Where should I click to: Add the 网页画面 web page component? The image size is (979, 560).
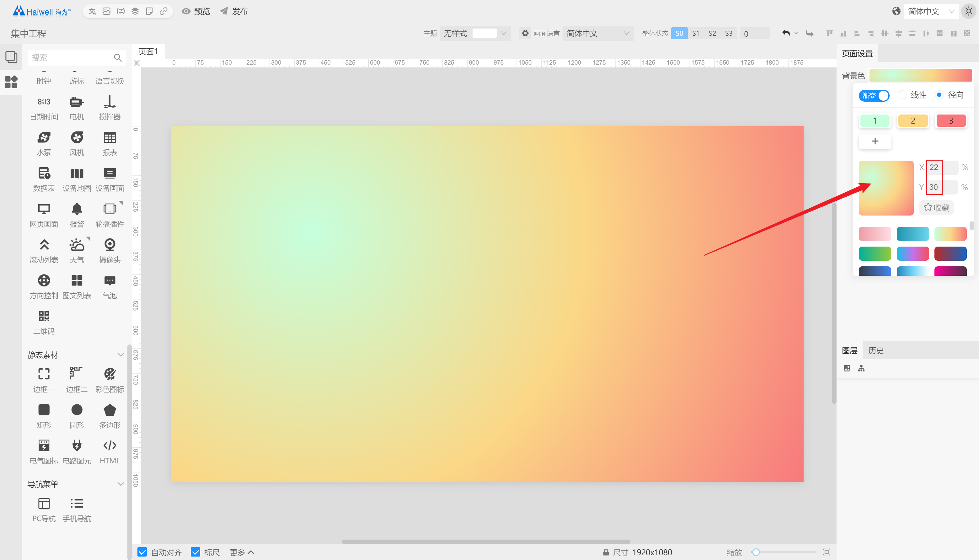click(x=44, y=215)
